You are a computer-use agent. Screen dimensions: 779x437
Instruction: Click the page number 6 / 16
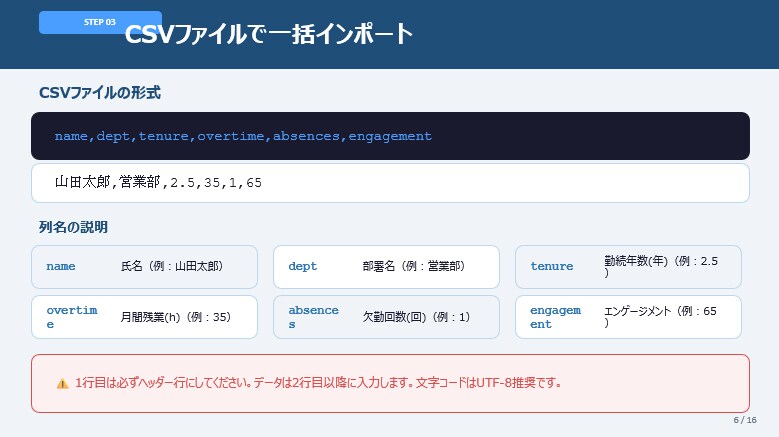[x=745, y=420]
